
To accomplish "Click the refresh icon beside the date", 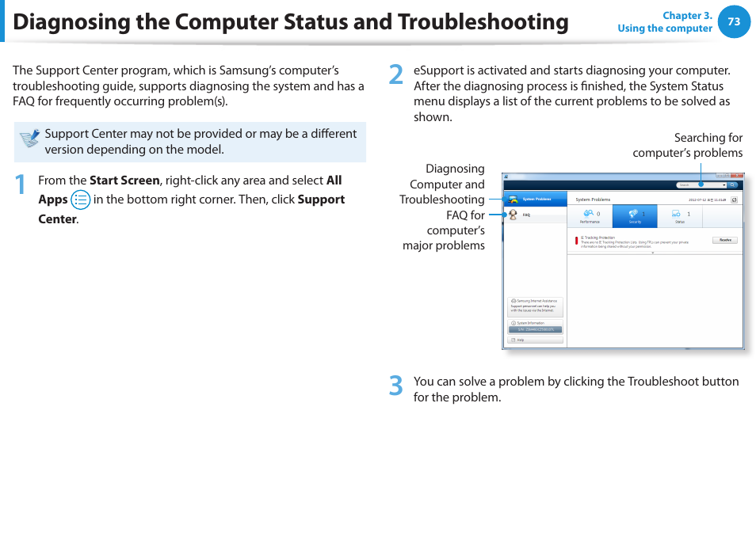I will pos(734,200).
